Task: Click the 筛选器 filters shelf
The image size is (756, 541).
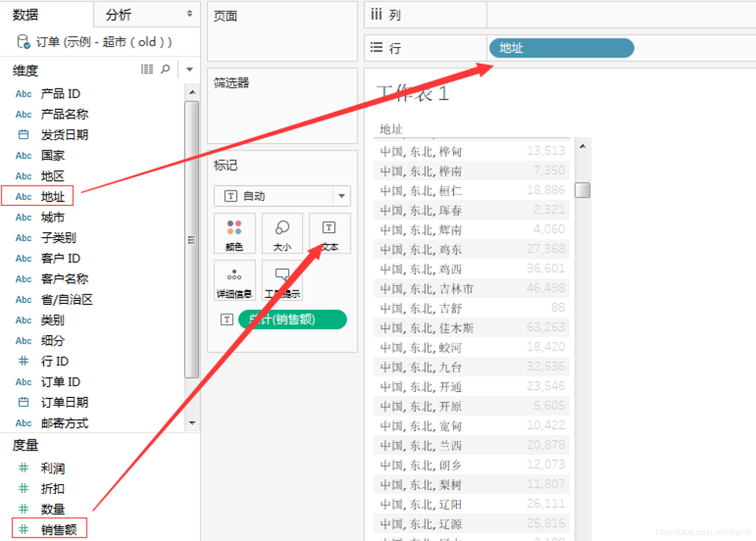Action: click(x=282, y=106)
